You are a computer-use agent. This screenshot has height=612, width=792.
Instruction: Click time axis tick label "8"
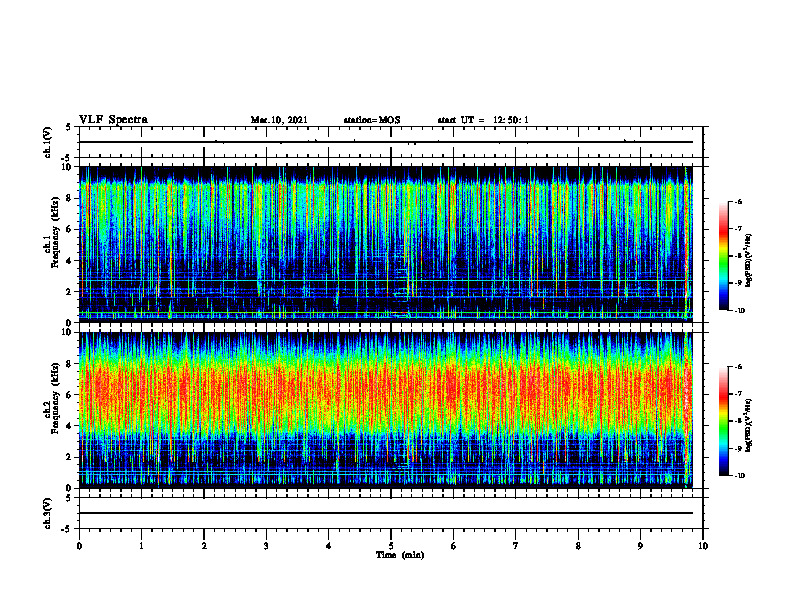pyautogui.click(x=578, y=546)
